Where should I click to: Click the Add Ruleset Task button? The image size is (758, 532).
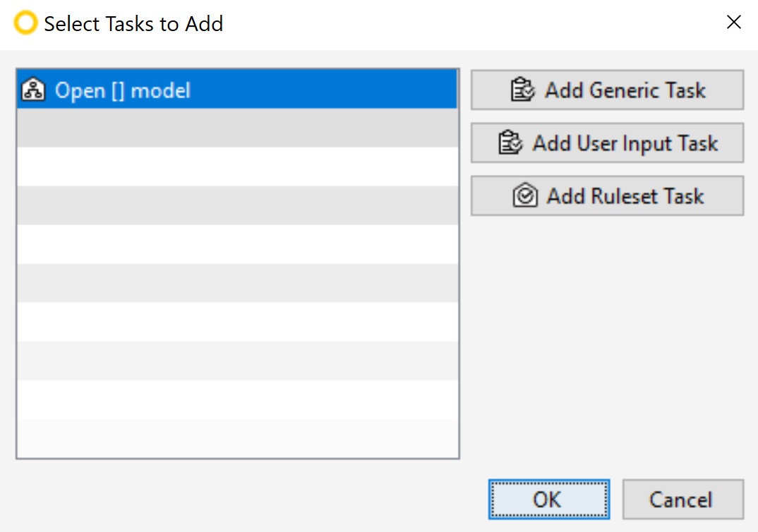pos(607,195)
